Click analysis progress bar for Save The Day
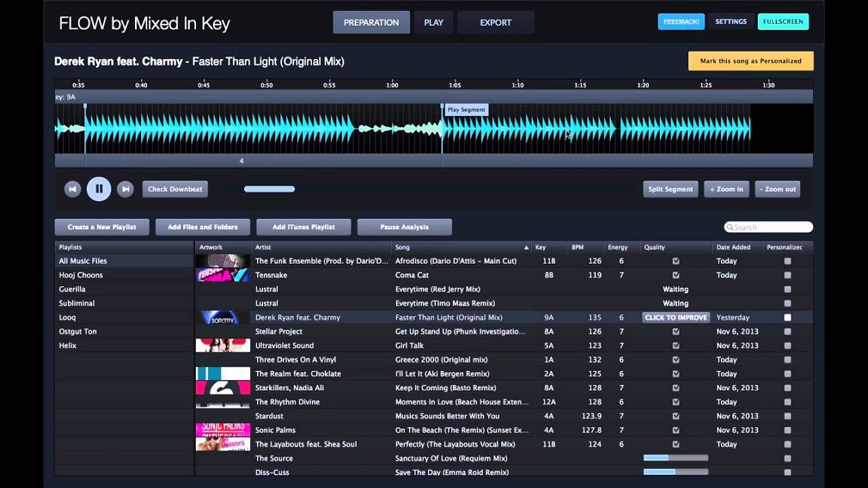The image size is (868, 488). (x=675, y=472)
